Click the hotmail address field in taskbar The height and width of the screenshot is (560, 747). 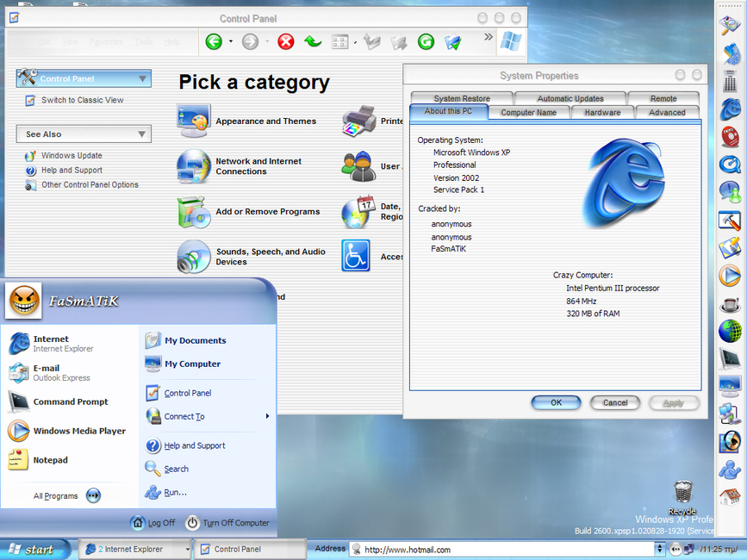tap(502, 550)
